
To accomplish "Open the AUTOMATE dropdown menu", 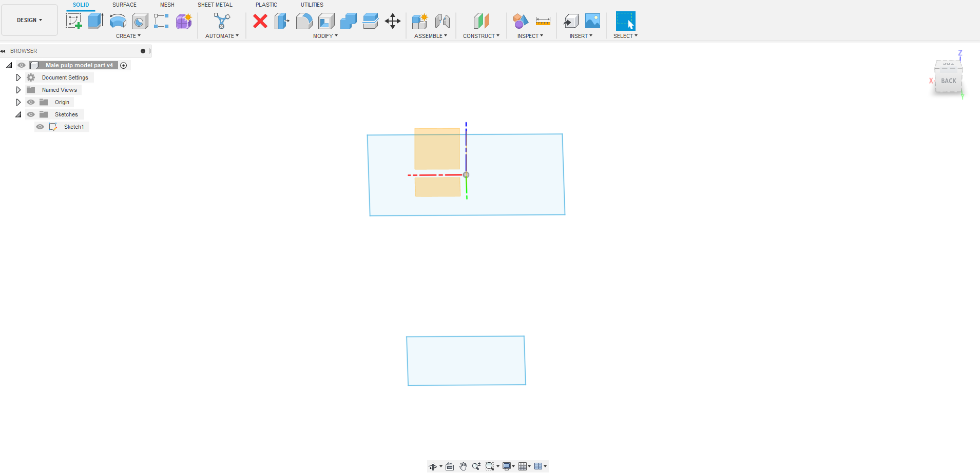I will point(222,36).
